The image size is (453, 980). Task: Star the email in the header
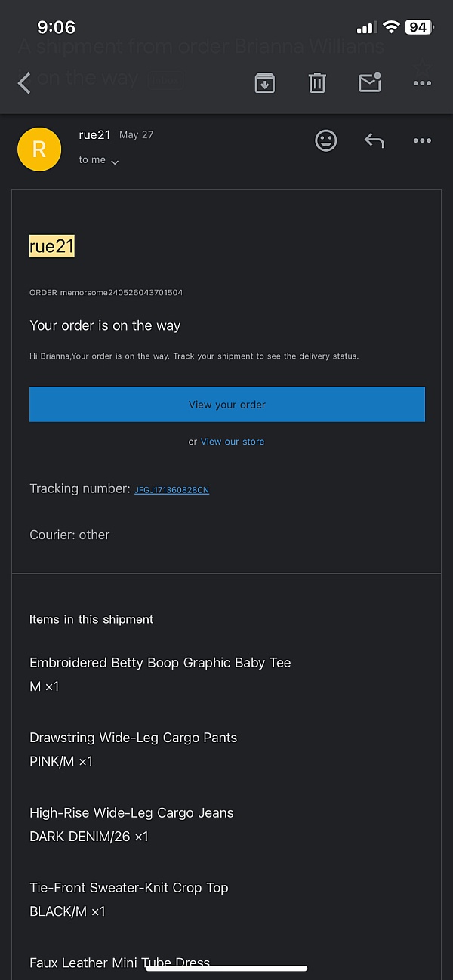tap(424, 66)
